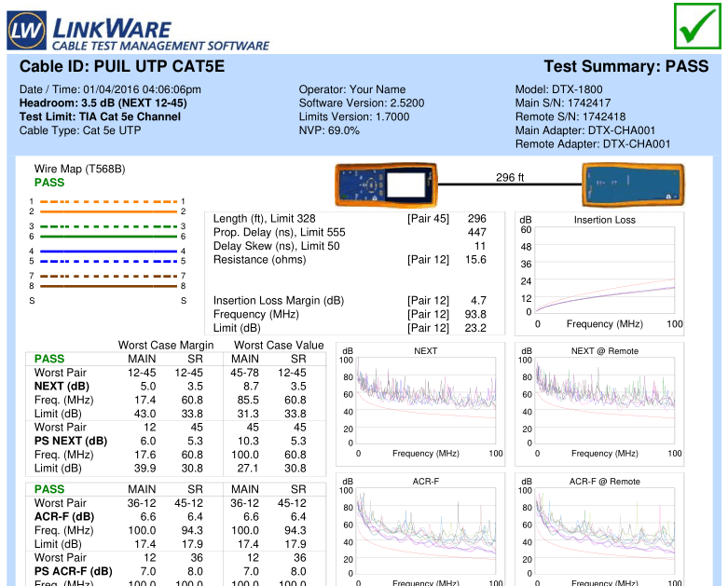Image resolution: width=728 pixels, height=586 pixels.
Task: Select 'Test Limit: TIA Cat 5e Channel'
Action: 100,116
